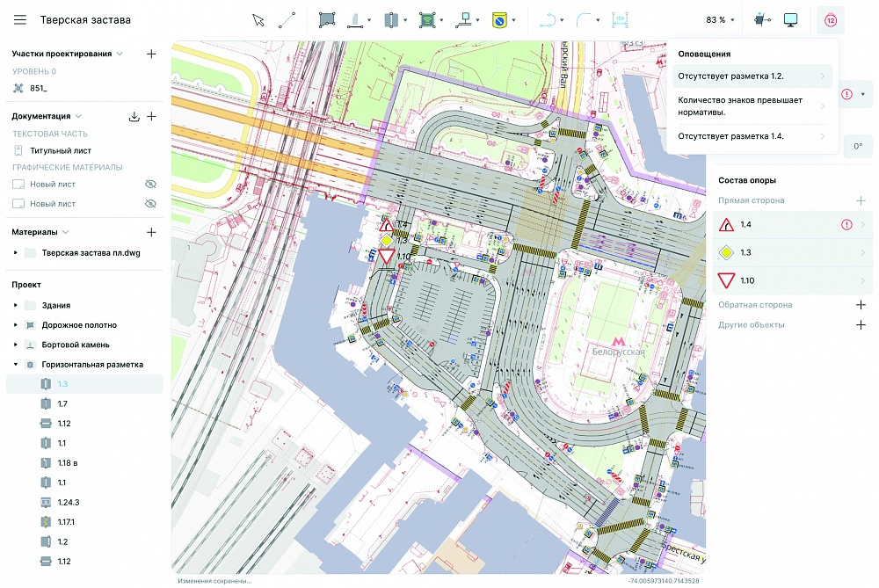879x588 pixels.
Task: Click the red triangle 1.10 sign on map
Action: pos(386,257)
